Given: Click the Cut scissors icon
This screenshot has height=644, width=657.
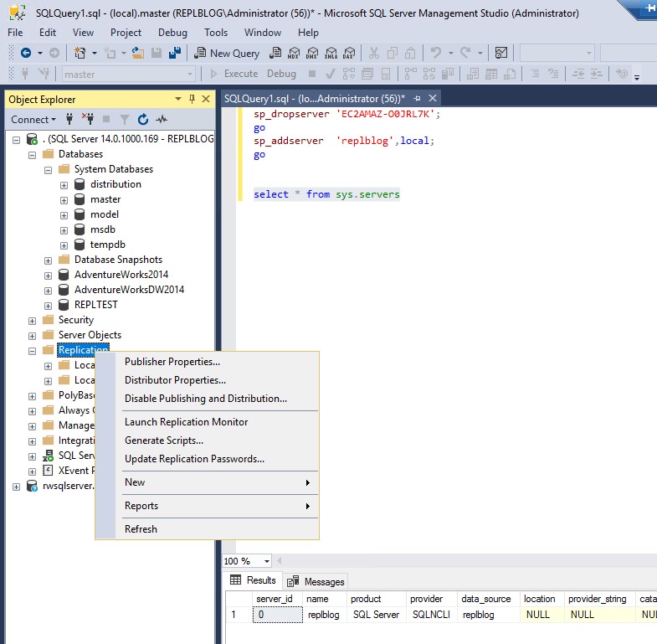Looking at the screenshot, I should 374,53.
